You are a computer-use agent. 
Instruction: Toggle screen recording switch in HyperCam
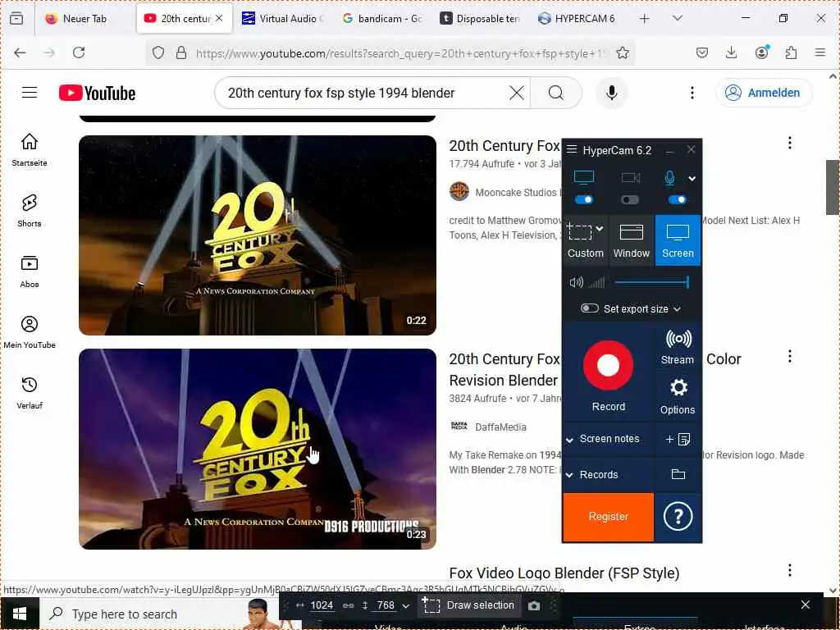coord(583,200)
